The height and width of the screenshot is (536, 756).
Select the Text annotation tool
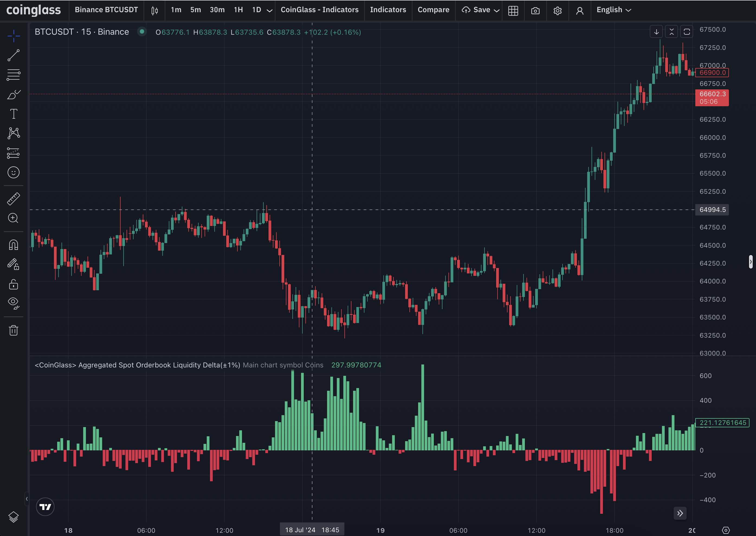click(x=14, y=114)
